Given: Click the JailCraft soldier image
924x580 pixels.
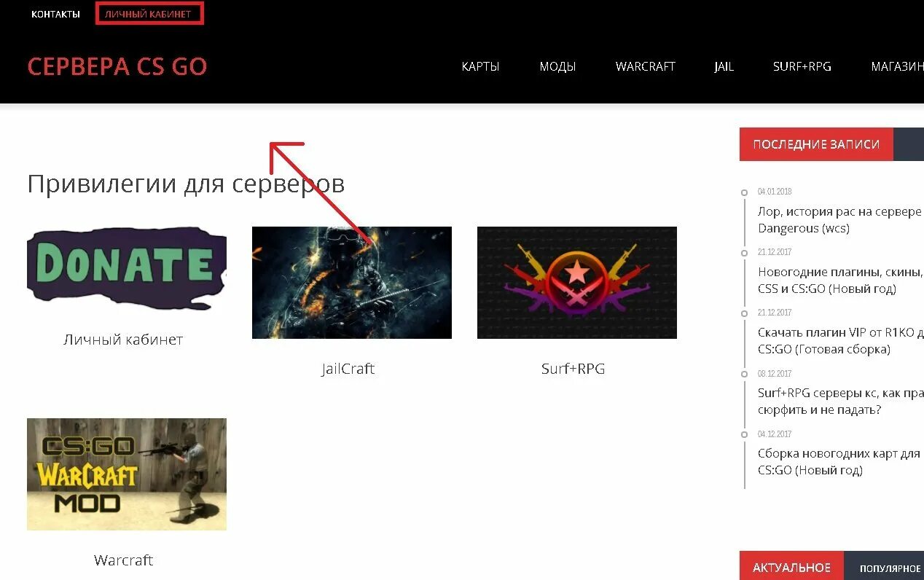Looking at the screenshot, I should [352, 283].
